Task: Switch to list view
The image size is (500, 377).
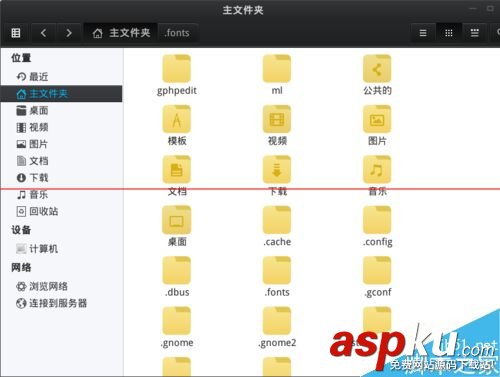Action: click(x=423, y=33)
